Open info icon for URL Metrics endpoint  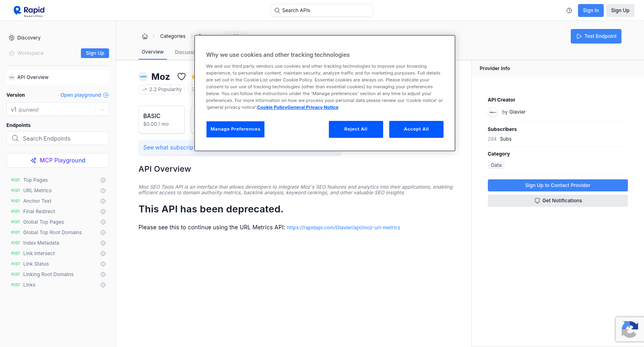(103, 191)
